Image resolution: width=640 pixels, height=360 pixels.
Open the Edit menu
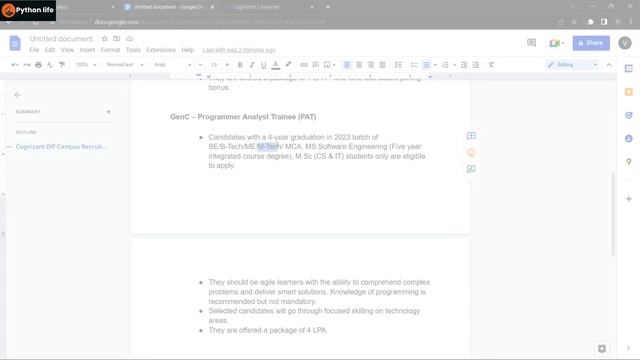(x=50, y=50)
